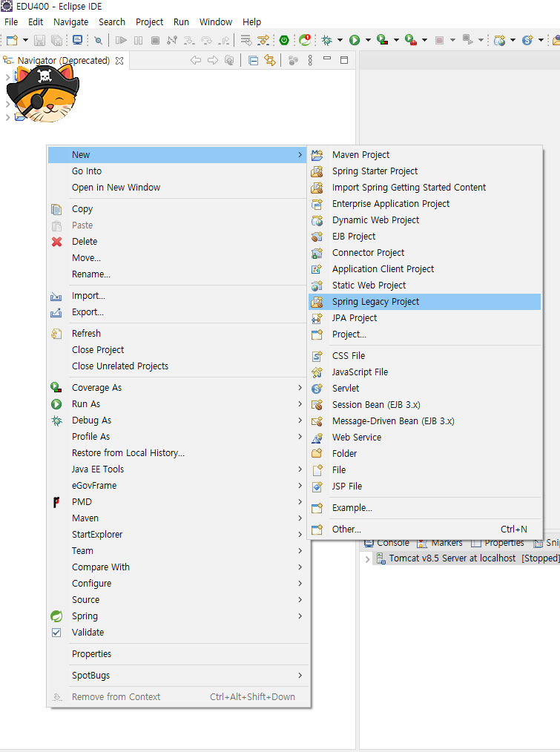Choose Spring Starter Project
This screenshot has width=560, height=752.
tap(425, 171)
